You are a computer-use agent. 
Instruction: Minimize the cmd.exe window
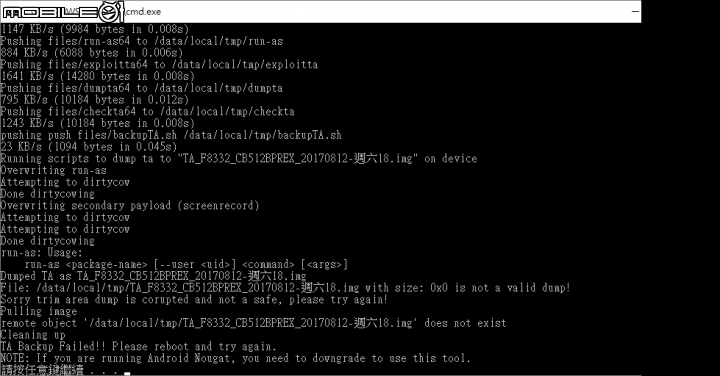coord(635,11)
